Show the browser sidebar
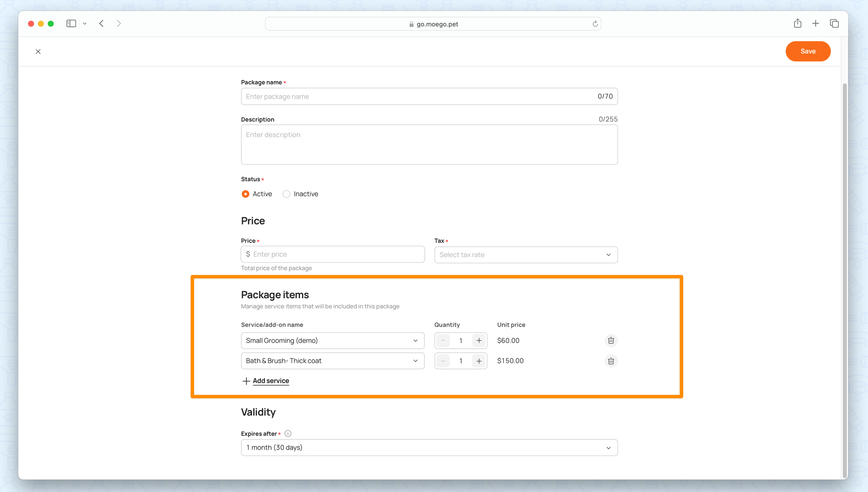The image size is (868, 492). click(71, 23)
